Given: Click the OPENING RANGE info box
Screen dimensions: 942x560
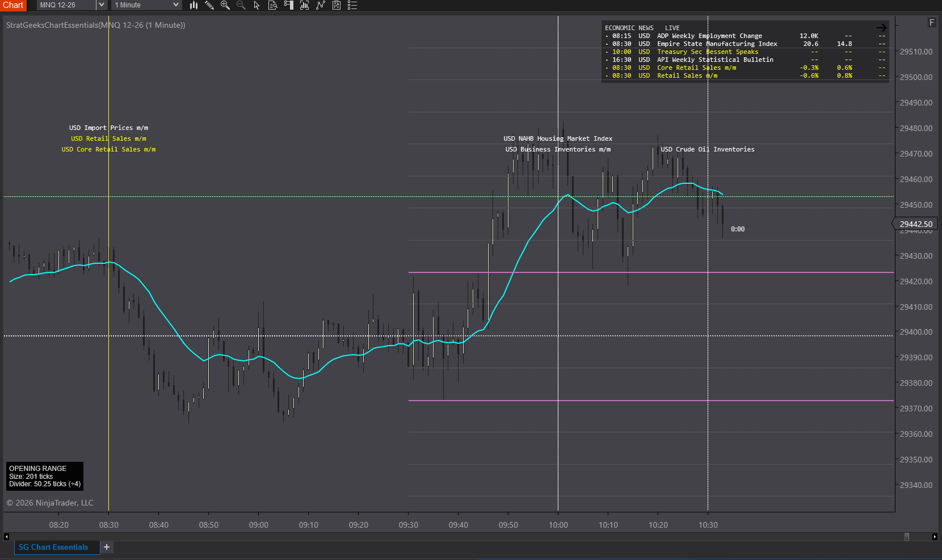Looking at the screenshot, I should (x=45, y=476).
